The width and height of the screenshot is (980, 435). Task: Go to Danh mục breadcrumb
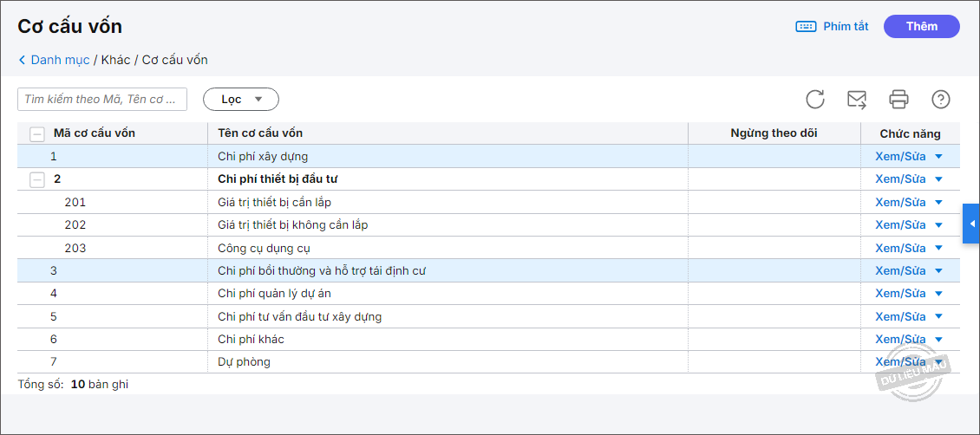tap(60, 61)
